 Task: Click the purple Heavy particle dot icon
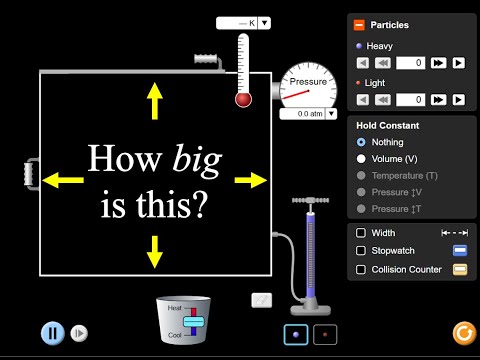coord(359,46)
